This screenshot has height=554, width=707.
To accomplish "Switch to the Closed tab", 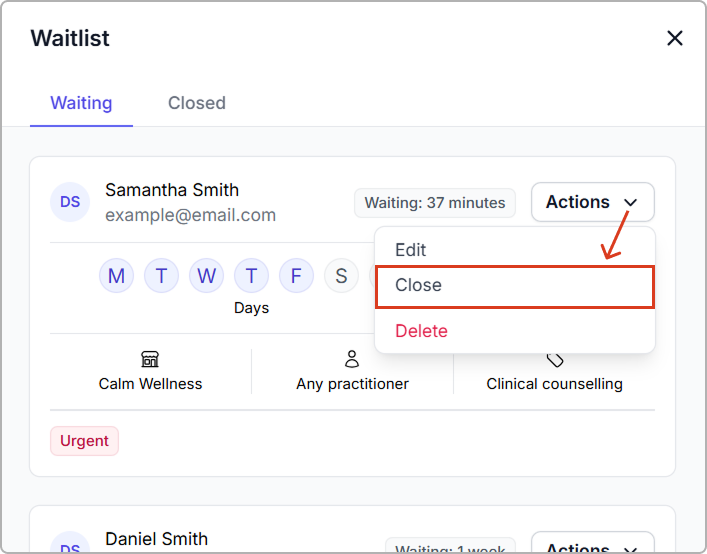I will [x=196, y=103].
